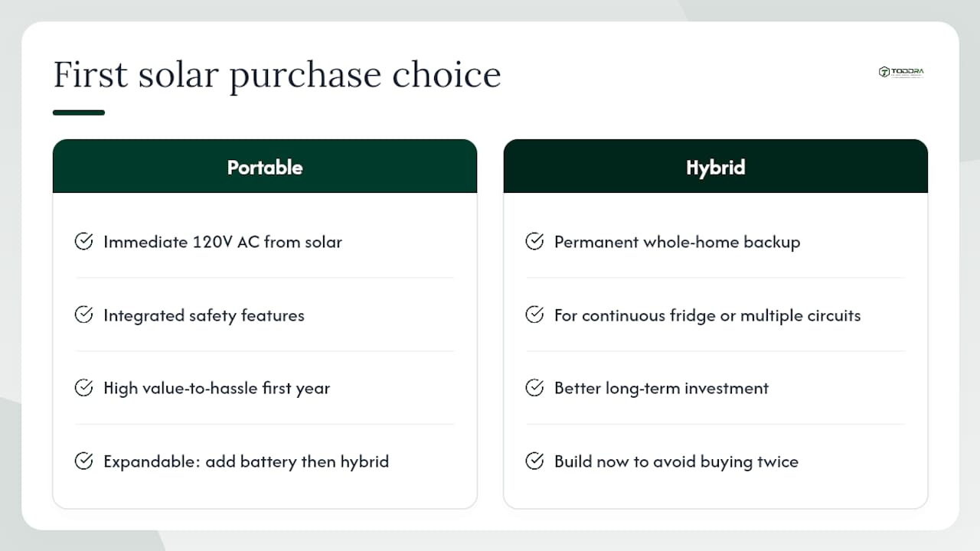This screenshot has width=980, height=551.
Task: Select the Hybrid column header
Action: click(x=716, y=166)
